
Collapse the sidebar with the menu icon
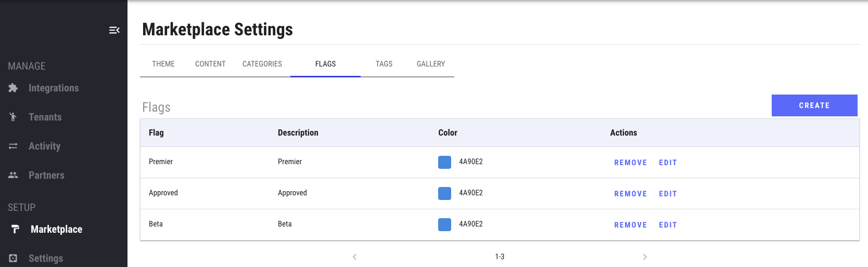114,30
